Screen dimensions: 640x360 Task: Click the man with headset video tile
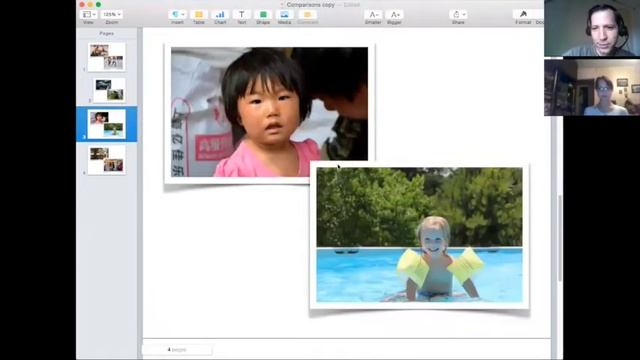point(592,28)
